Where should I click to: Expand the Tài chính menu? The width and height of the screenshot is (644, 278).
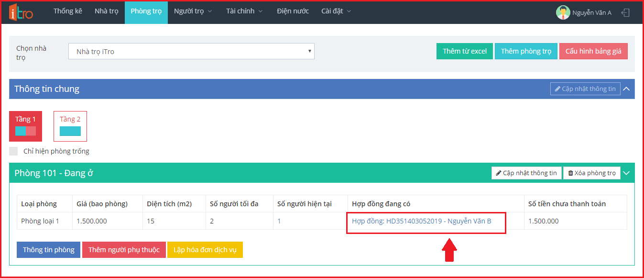click(244, 11)
